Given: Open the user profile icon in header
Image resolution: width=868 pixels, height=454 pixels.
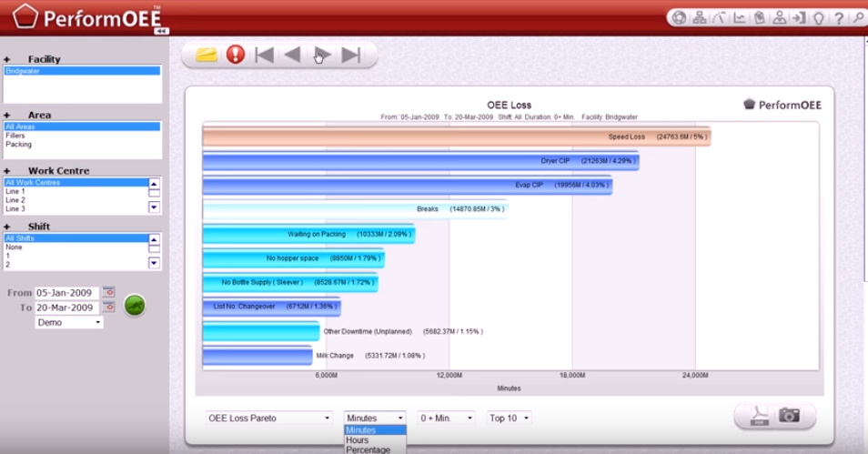Looking at the screenshot, I should click(780, 17).
